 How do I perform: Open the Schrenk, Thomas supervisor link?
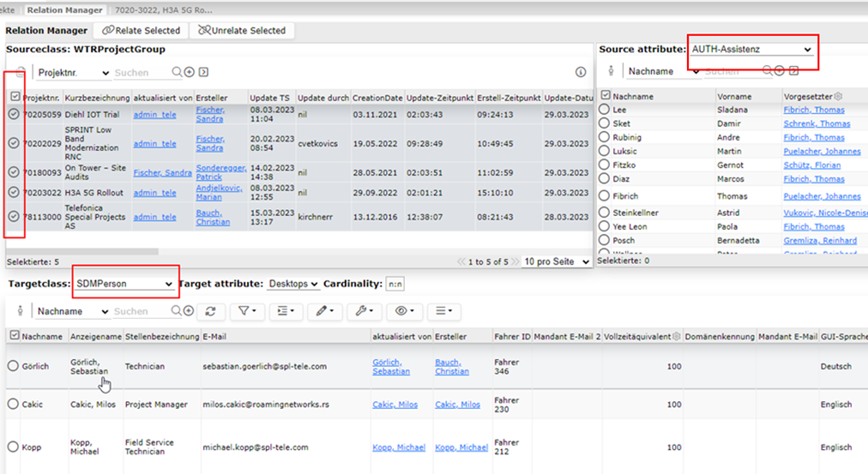click(x=817, y=123)
